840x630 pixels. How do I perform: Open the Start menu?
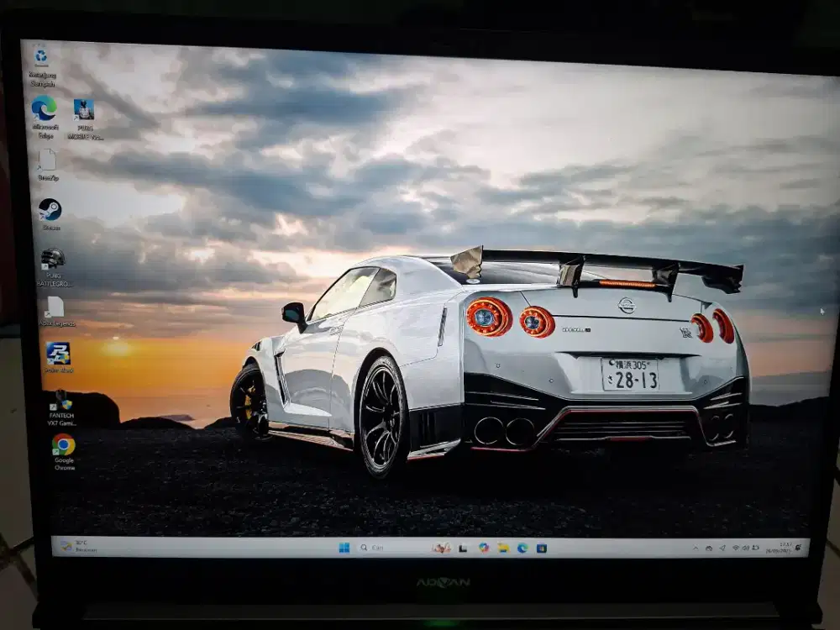pyautogui.click(x=344, y=545)
